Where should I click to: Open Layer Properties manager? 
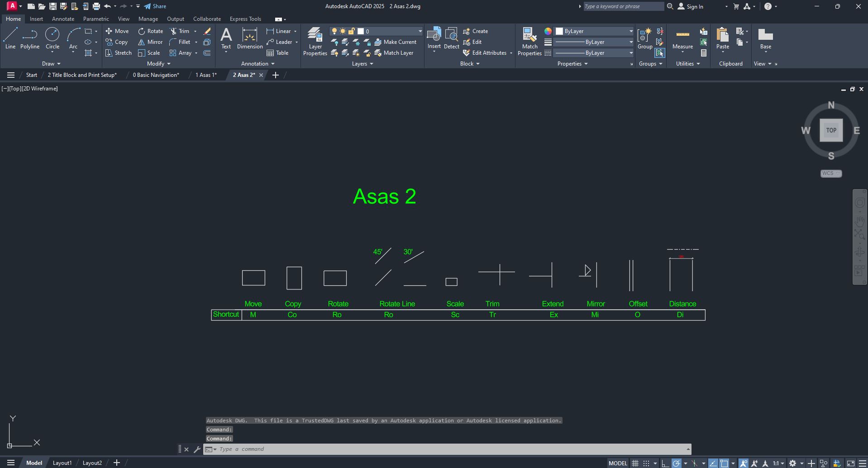pyautogui.click(x=315, y=41)
